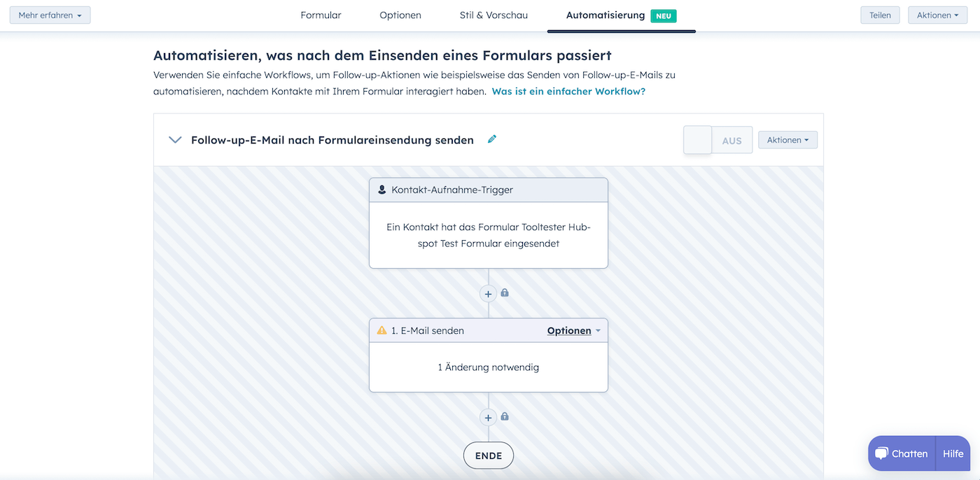The width and height of the screenshot is (980, 480).
Task: Open the top-right Aktionen dropdown
Action: click(937, 15)
